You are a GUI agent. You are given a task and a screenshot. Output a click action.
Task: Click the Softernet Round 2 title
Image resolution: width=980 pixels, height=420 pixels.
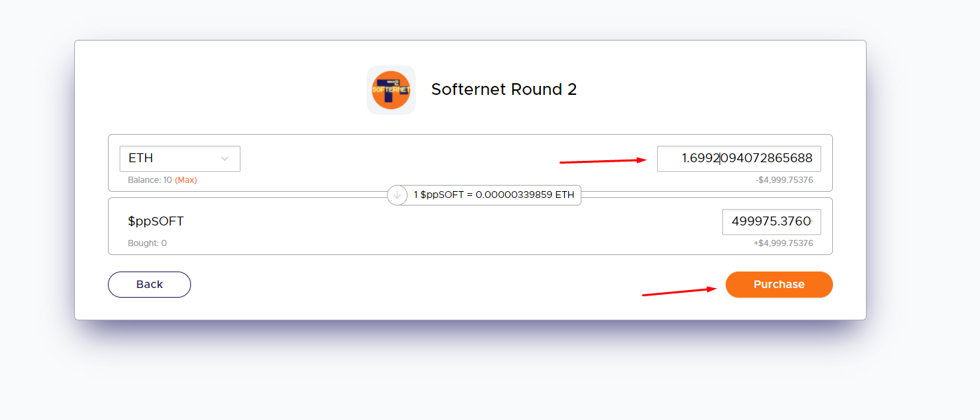coord(504,89)
